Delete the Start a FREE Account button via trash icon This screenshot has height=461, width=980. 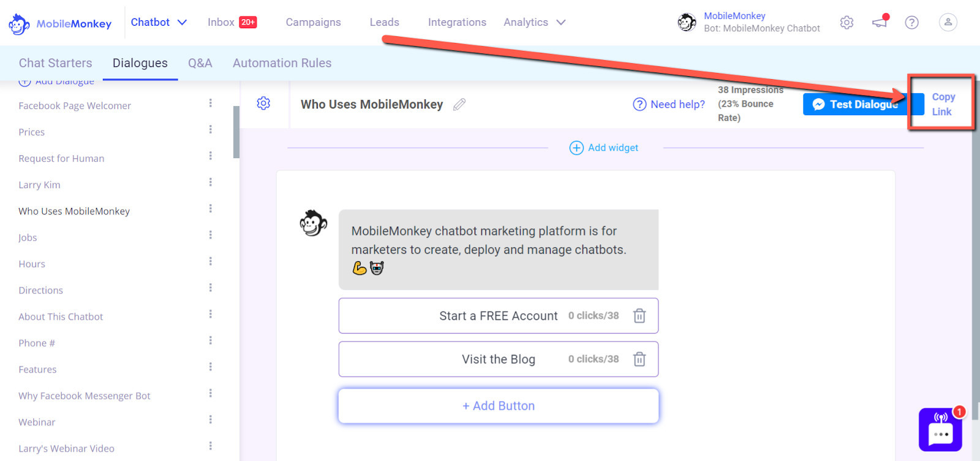[x=640, y=316]
